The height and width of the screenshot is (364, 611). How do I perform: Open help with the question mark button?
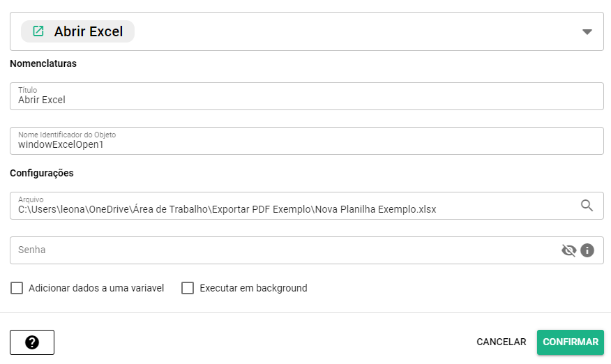(32, 342)
